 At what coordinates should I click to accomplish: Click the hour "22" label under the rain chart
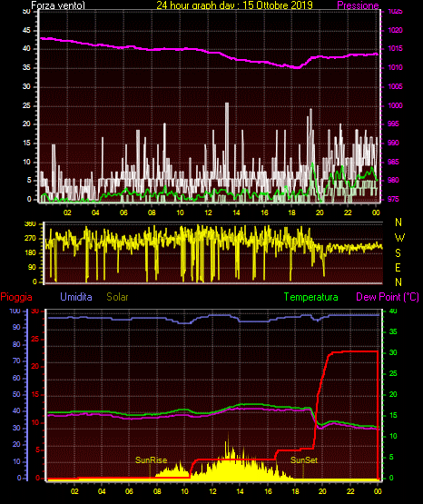(350, 491)
